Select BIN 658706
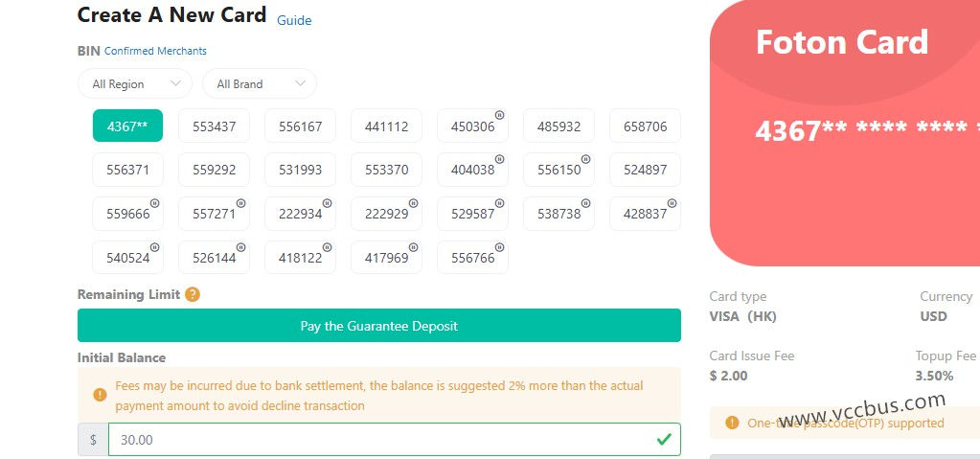Viewport: 980px width, 459px height. coord(645,126)
